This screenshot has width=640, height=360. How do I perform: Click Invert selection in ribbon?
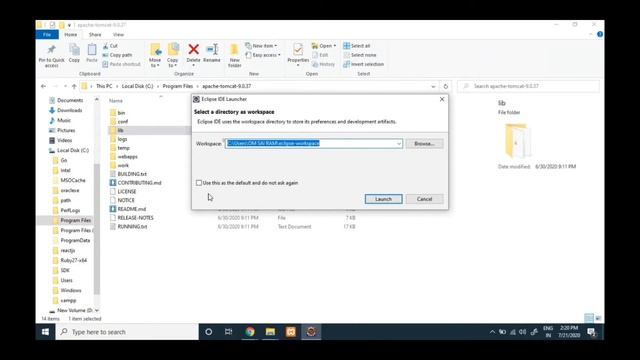364,64
